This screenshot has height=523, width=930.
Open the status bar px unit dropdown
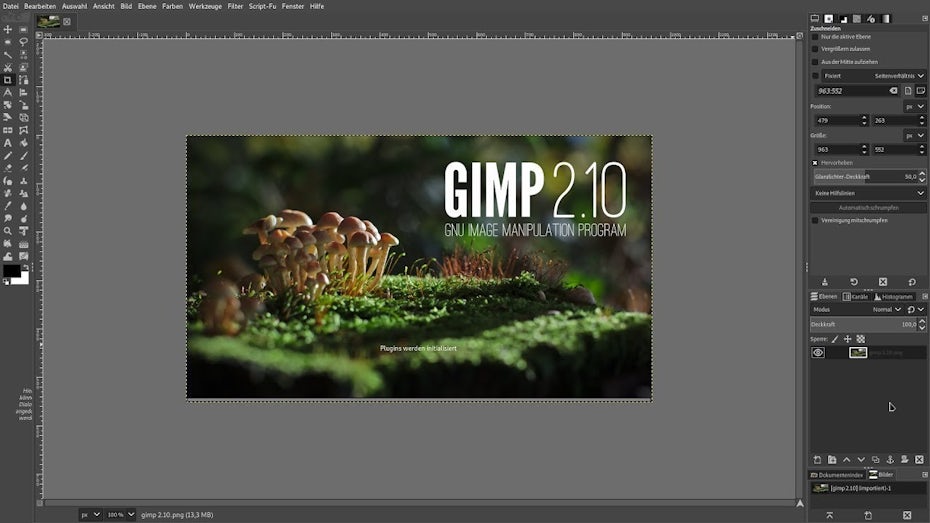pos(90,515)
